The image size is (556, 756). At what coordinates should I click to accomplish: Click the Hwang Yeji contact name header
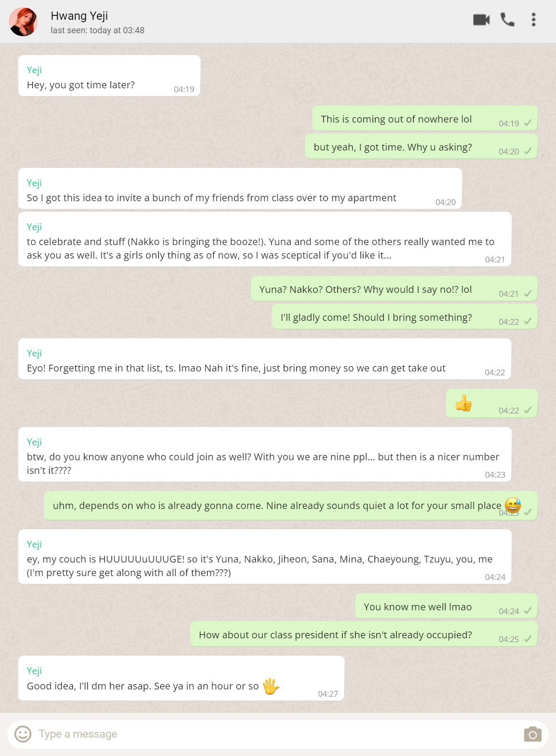(x=79, y=16)
